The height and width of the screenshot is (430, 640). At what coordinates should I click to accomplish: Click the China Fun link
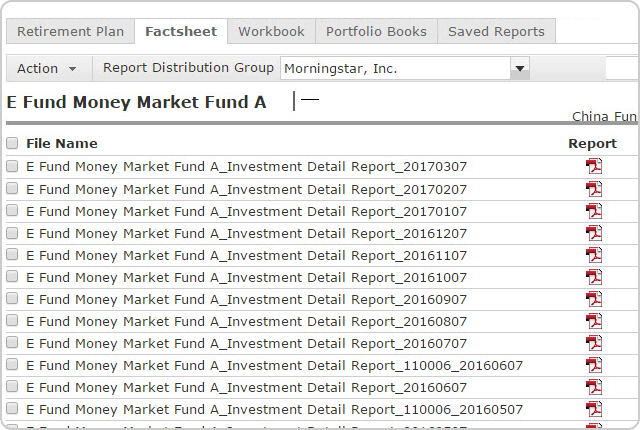pos(604,117)
